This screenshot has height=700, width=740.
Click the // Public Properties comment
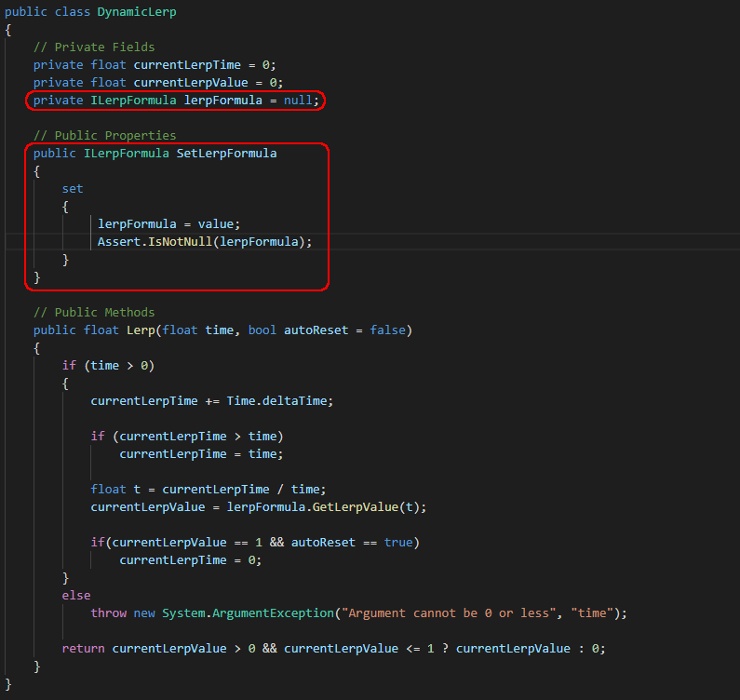click(x=105, y=136)
